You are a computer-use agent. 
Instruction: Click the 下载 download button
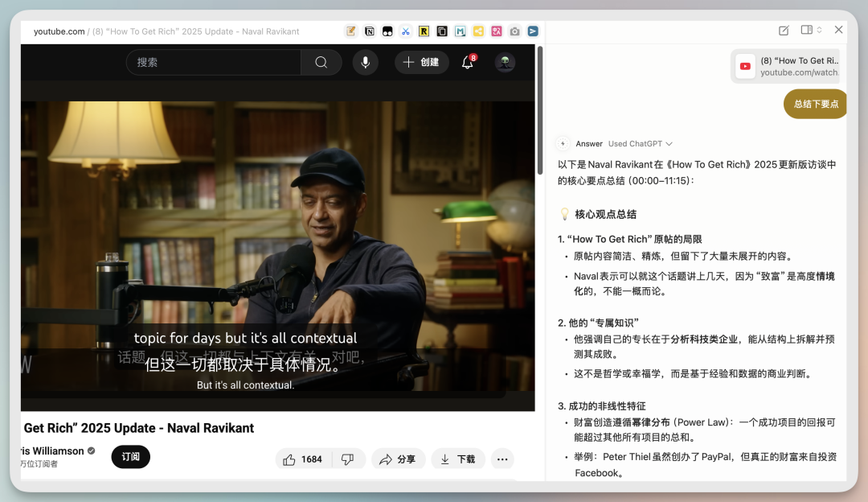457,459
